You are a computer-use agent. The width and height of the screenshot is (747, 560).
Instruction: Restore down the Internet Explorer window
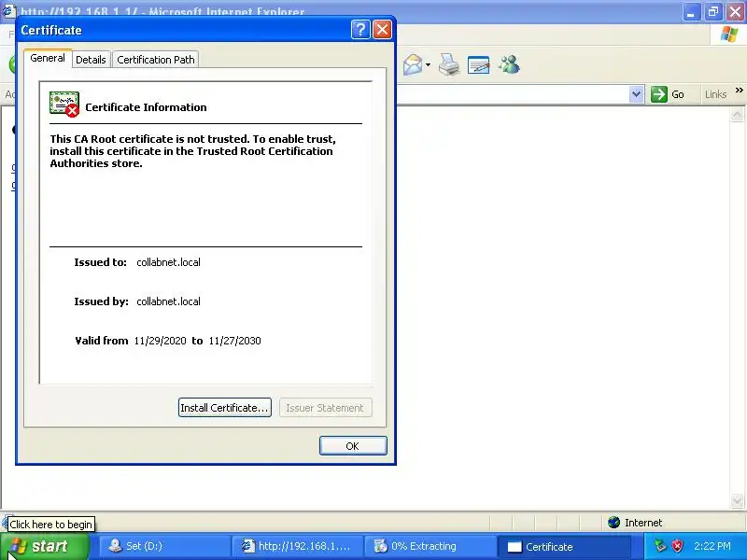tap(713, 12)
